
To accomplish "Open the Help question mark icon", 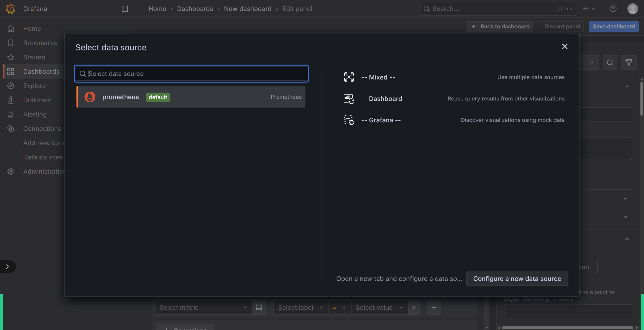I will pyautogui.click(x=613, y=9).
